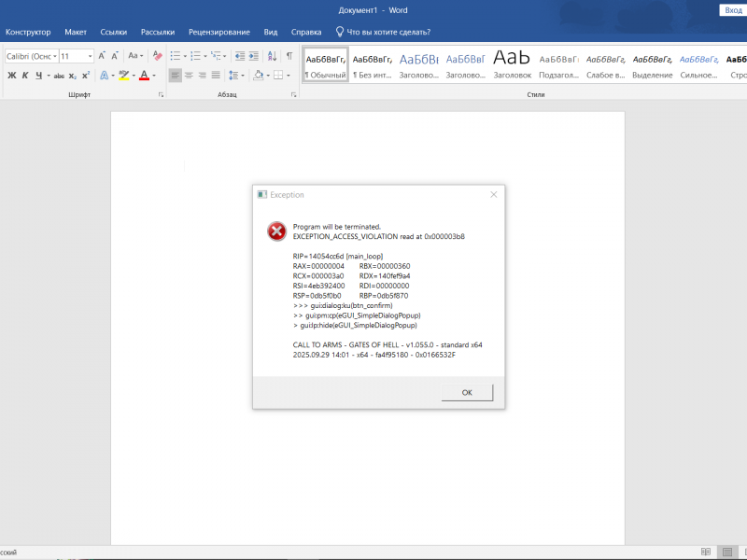Enable justified text alignment
The image size is (747, 560).
216,75
